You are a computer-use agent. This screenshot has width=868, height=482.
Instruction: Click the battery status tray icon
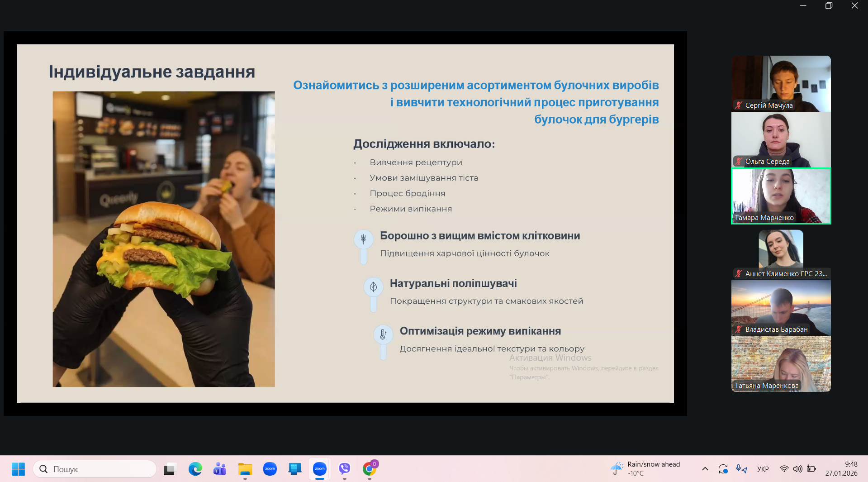point(811,469)
